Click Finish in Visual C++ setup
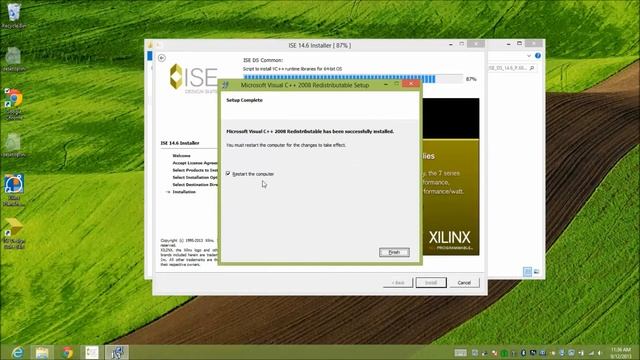The image size is (640, 360). (x=394, y=252)
